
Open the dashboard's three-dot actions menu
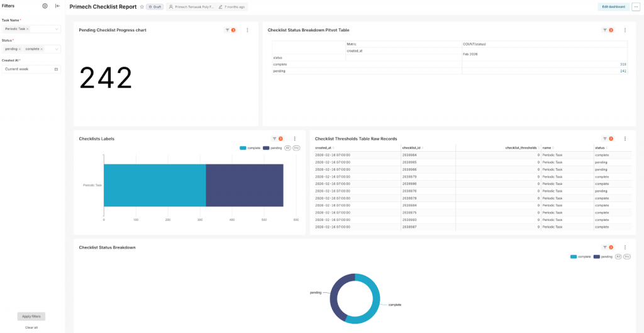pyautogui.click(x=636, y=6)
